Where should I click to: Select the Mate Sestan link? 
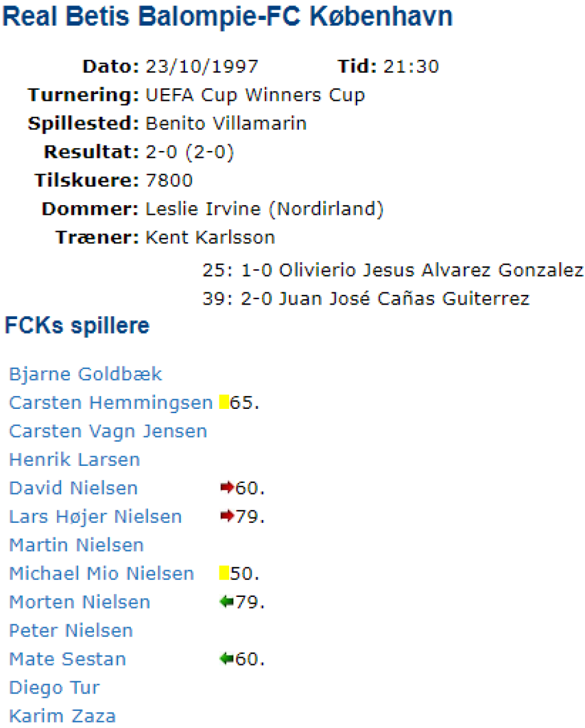(68, 659)
